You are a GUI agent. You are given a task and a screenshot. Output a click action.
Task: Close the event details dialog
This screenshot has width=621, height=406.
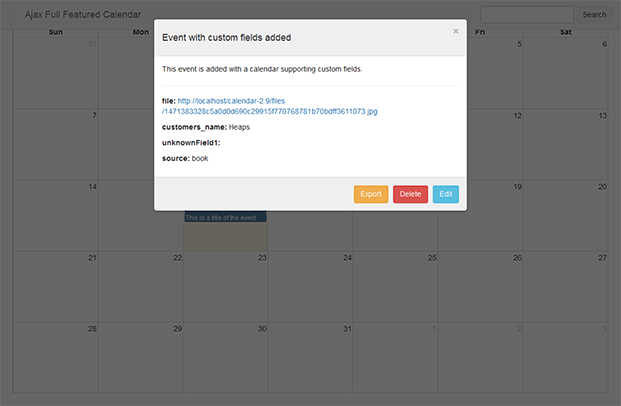click(455, 31)
